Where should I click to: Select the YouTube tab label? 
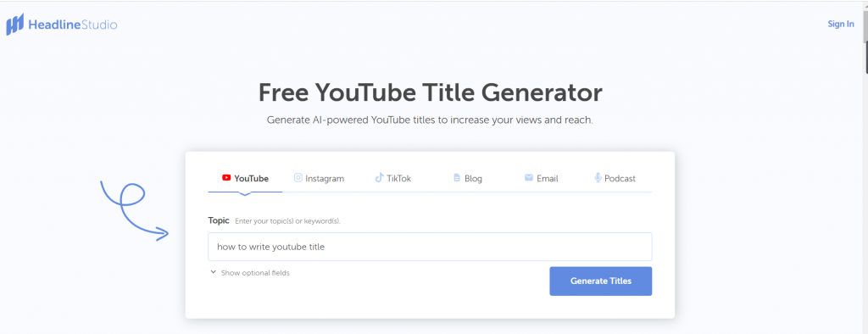pos(251,178)
